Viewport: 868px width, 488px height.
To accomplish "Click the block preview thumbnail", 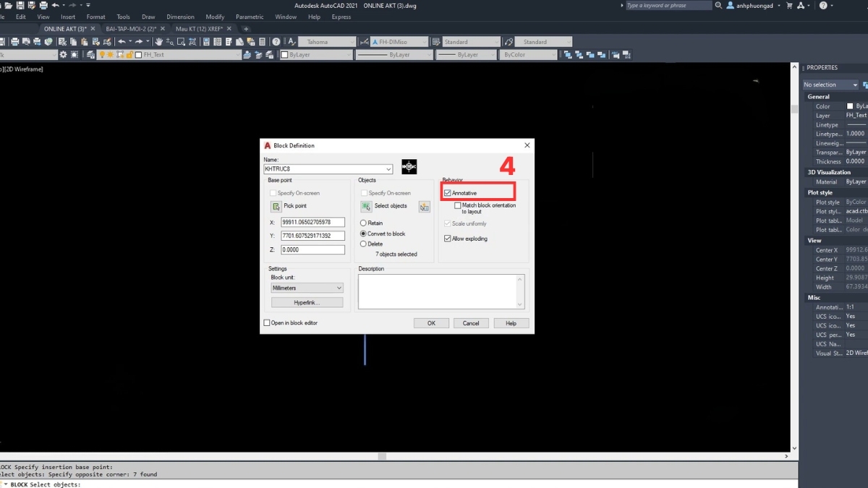I will (409, 167).
